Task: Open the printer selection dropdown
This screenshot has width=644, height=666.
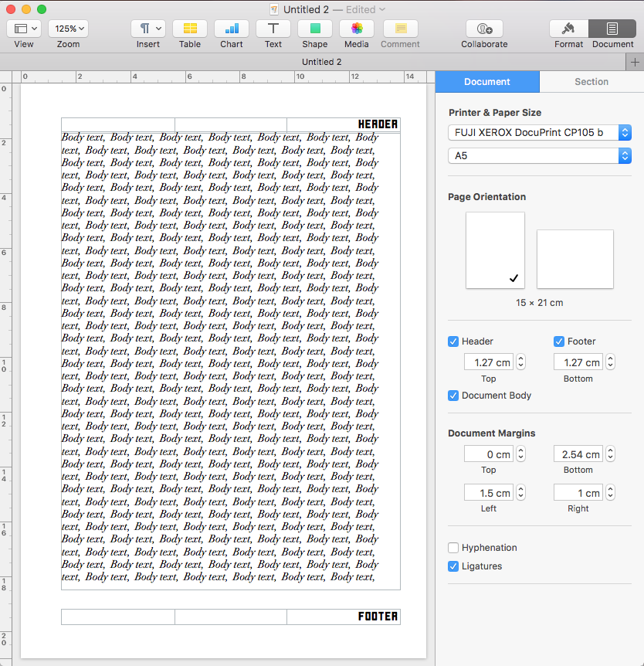Action: click(539, 132)
